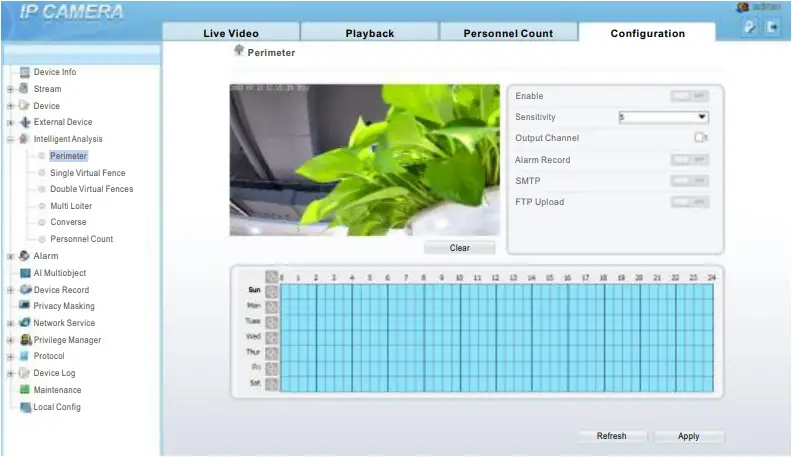This screenshot has height=457, width=792.
Task: Toggle the Alarm Record switch
Action: click(x=689, y=160)
